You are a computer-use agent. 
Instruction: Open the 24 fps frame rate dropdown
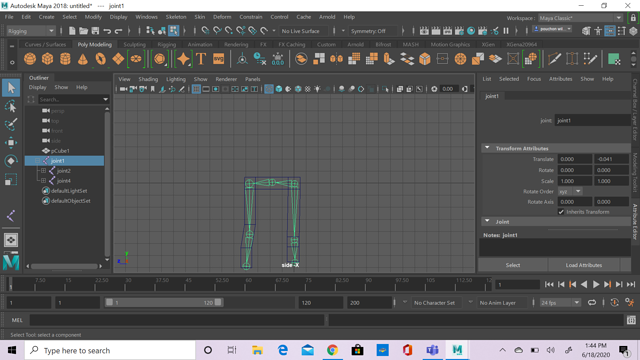pos(560,303)
